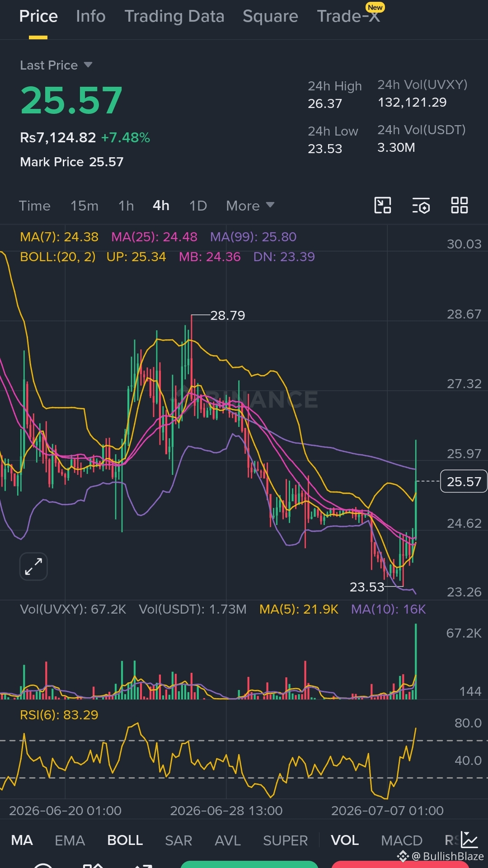Tap the MA(25): 24.48 label
Image resolution: width=488 pixels, height=868 pixels.
point(155,237)
